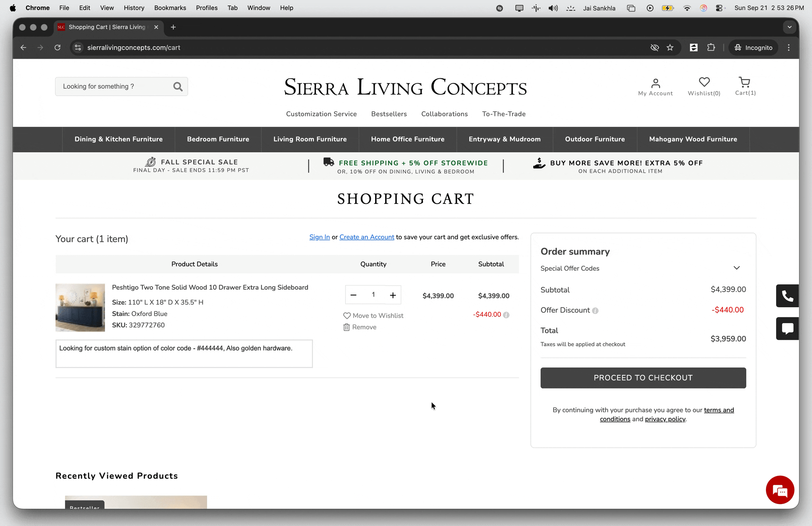Click Proceed to Checkout button

(x=643, y=378)
